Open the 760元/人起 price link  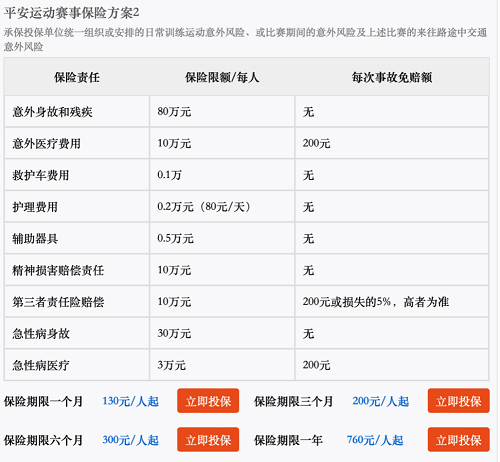(375, 440)
